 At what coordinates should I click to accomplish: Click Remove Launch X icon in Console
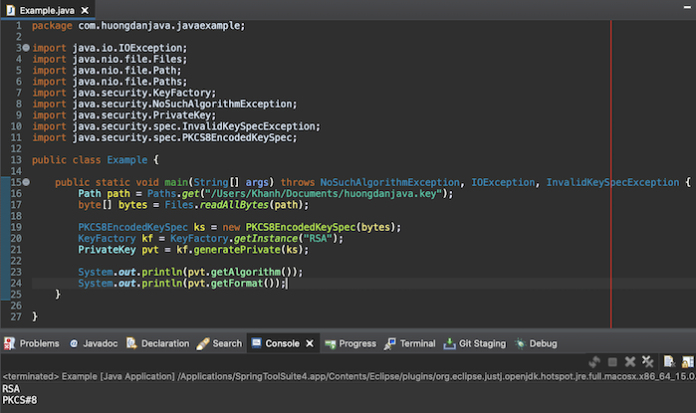(x=630, y=361)
